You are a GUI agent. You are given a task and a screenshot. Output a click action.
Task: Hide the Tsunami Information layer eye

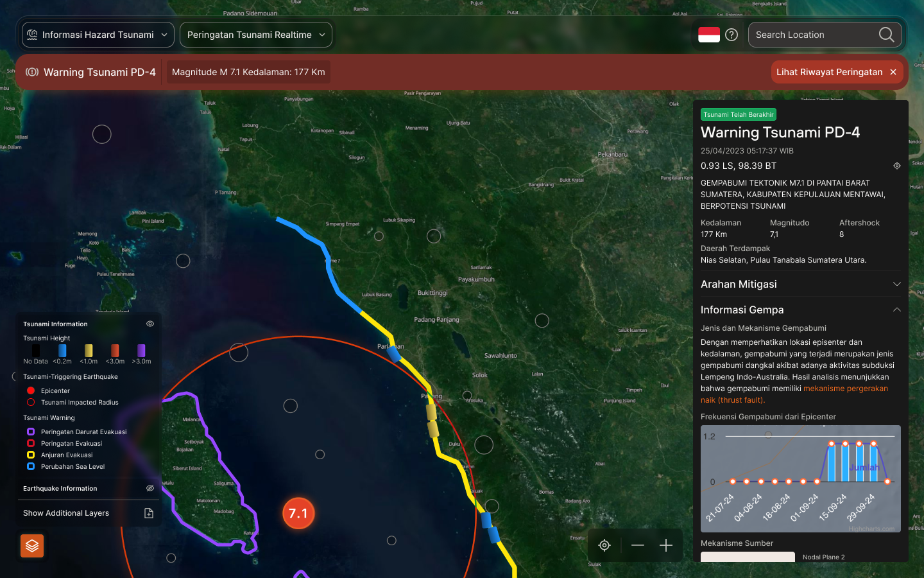coord(150,324)
